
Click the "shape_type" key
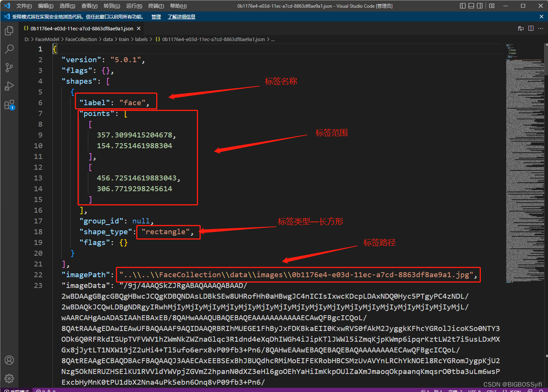click(106, 232)
